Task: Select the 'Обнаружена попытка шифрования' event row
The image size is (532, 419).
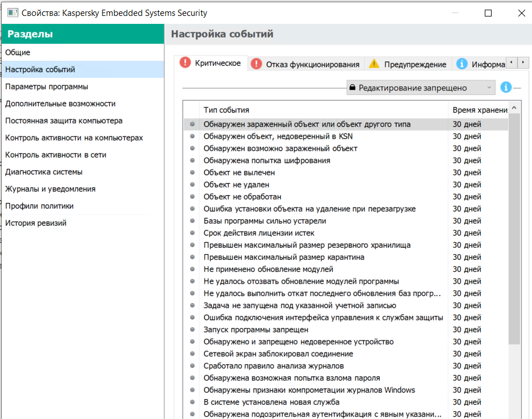Action: (267, 160)
